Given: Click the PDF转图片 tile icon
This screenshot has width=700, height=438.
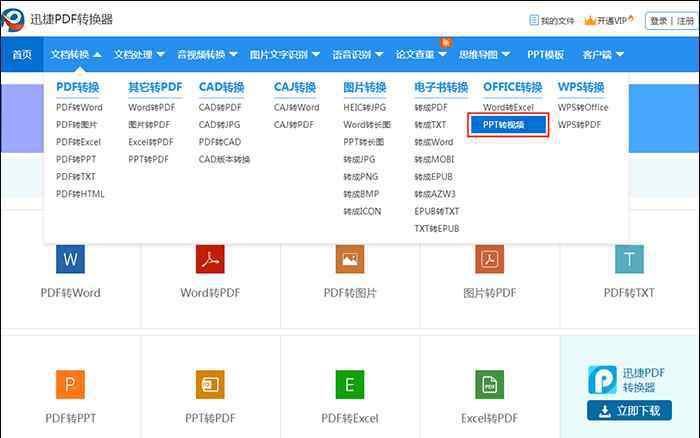Looking at the screenshot, I should coord(349,260).
